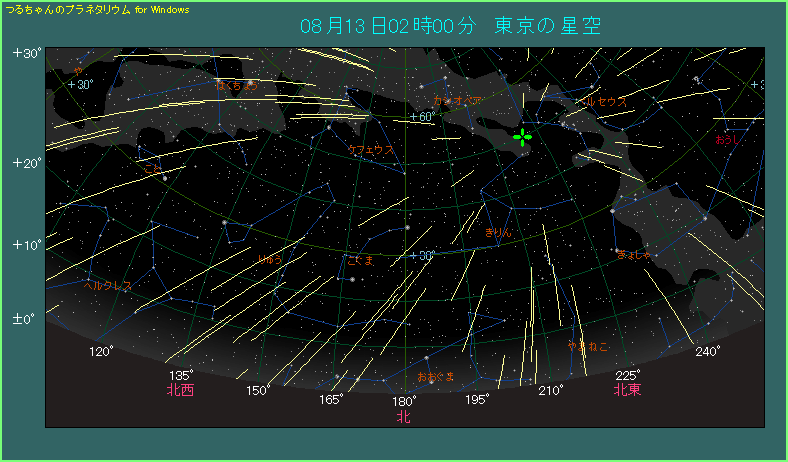Click the 北西 direction label
The width and height of the screenshot is (788, 462).
pyautogui.click(x=180, y=390)
